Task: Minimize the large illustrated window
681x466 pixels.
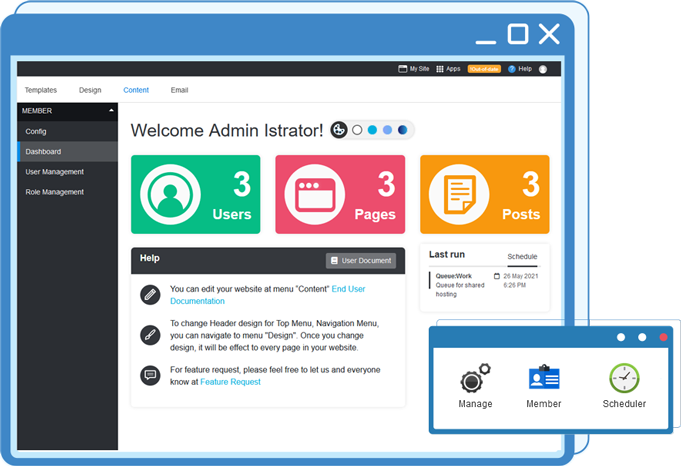Action: (486, 42)
